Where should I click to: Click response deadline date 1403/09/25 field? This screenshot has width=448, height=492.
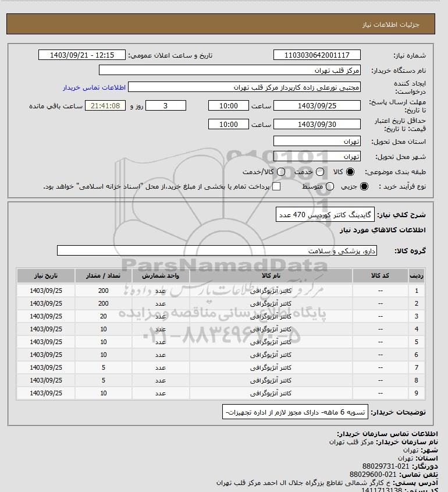[x=317, y=106]
